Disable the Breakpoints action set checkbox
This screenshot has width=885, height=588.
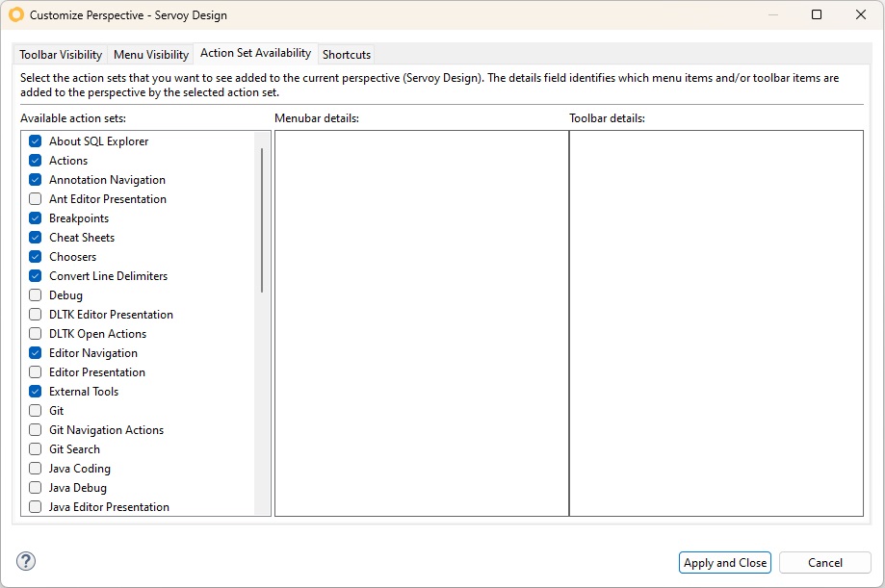pos(36,218)
